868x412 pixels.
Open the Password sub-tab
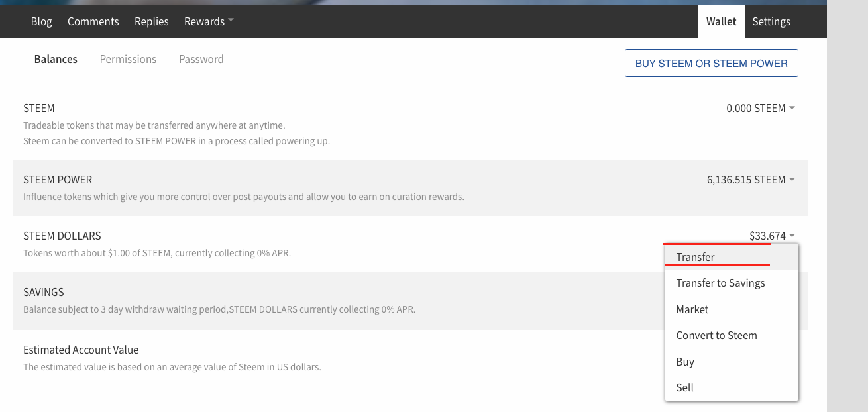point(201,59)
